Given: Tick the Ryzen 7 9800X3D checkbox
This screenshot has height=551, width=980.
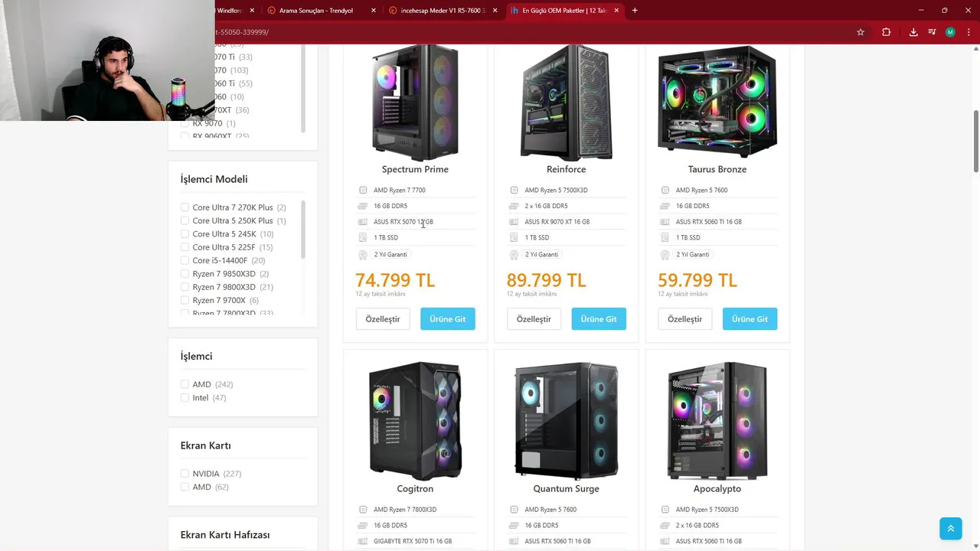Looking at the screenshot, I should tap(185, 287).
